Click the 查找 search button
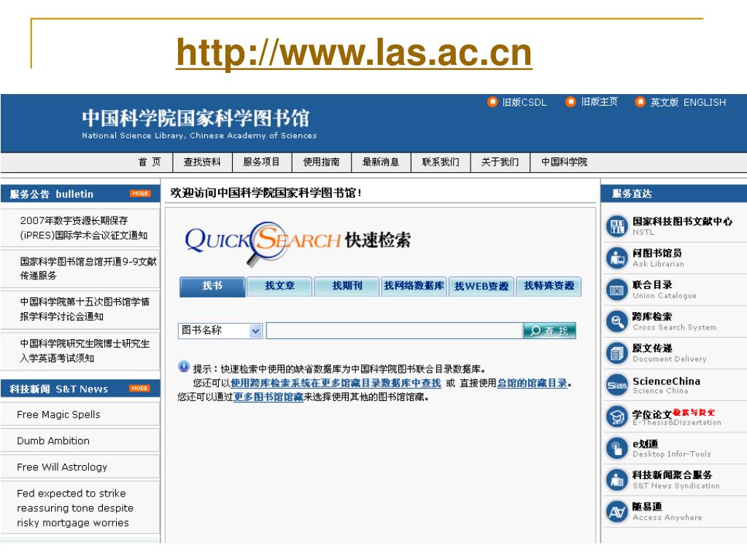 click(549, 330)
